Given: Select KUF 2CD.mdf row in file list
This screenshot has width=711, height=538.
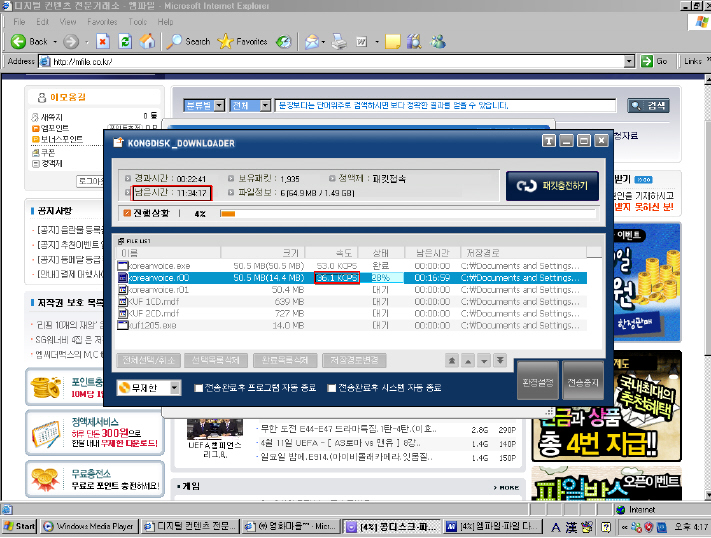Looking at the screenshot, I should pos(351,313).
